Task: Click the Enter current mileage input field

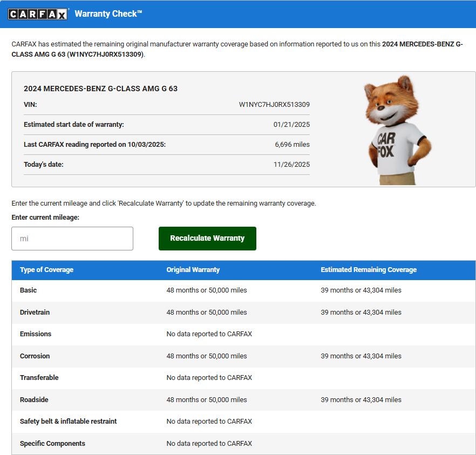Action: click(x=72, y=239)
